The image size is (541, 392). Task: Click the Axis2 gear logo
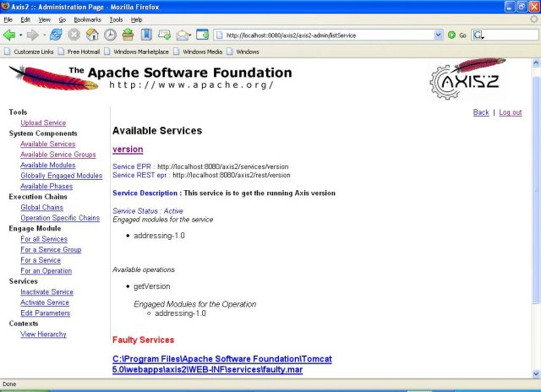point(467,79)
